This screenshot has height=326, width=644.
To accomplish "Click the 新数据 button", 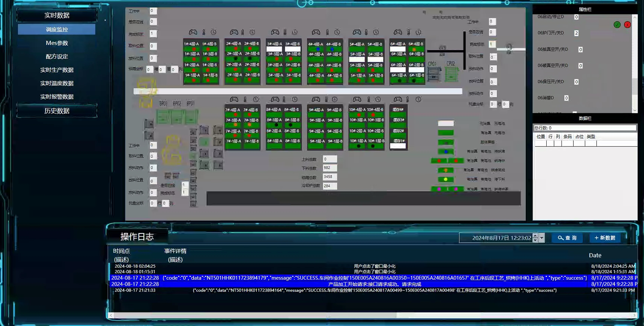I will (x=605, y=238).
